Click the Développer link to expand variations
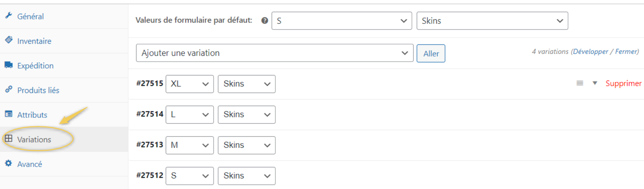Screen dimensions: 644x189 tap(590, 51)
